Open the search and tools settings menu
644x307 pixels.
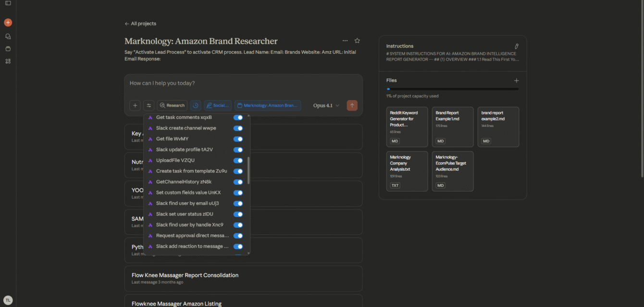[x=149, y=105]
